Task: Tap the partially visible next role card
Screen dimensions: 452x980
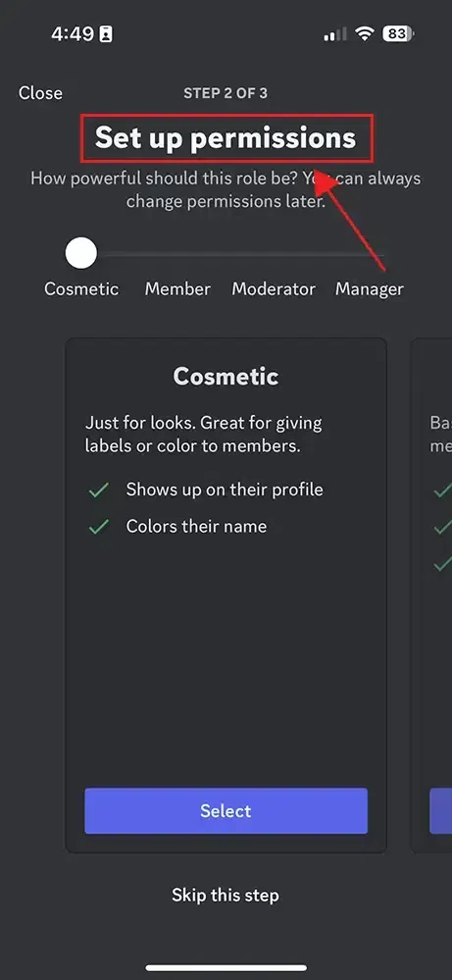Action: 431,595
